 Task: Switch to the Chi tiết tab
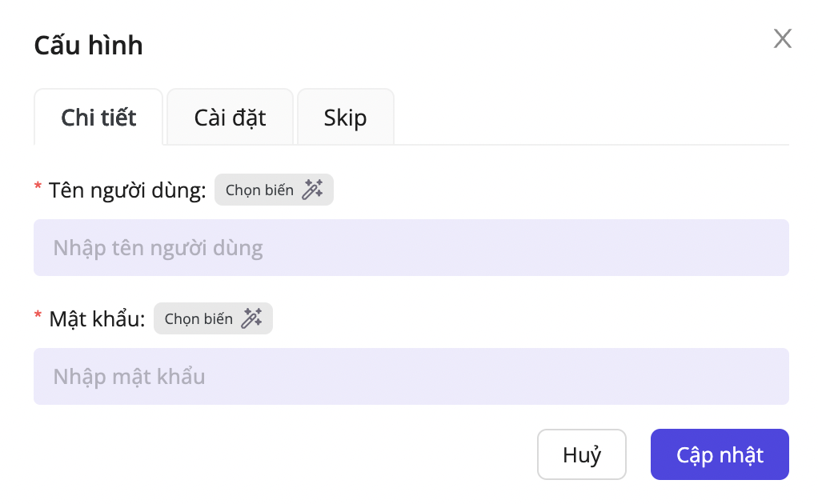tap(98, 118)
